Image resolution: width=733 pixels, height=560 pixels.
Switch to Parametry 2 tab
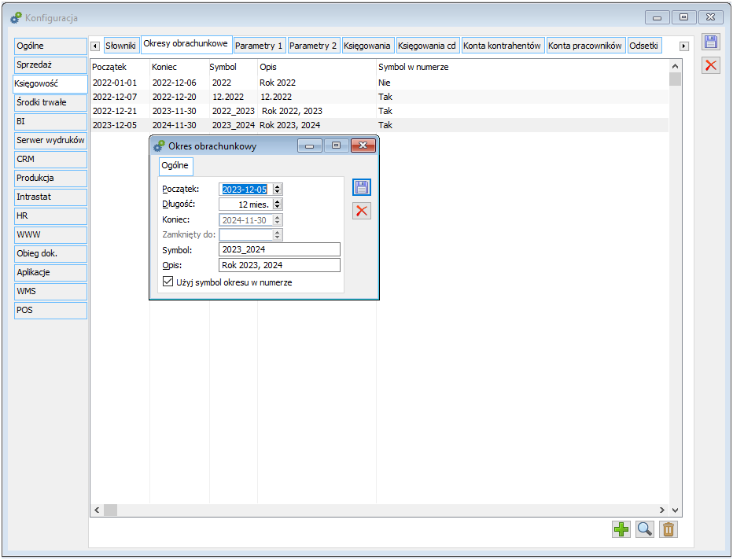coord(313,46)
